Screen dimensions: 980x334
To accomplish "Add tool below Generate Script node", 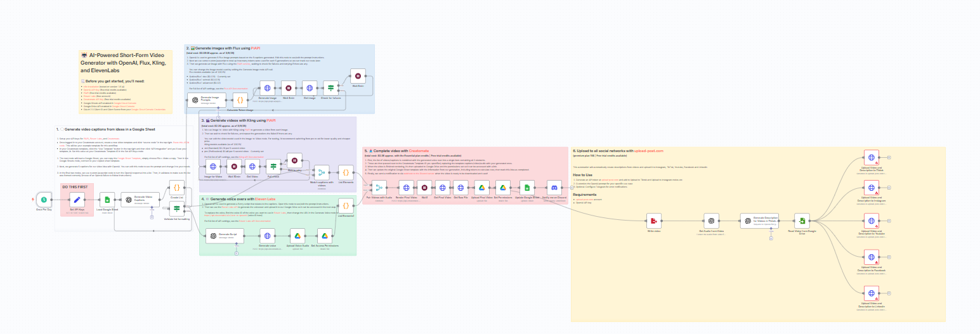I will coord(236,254).
